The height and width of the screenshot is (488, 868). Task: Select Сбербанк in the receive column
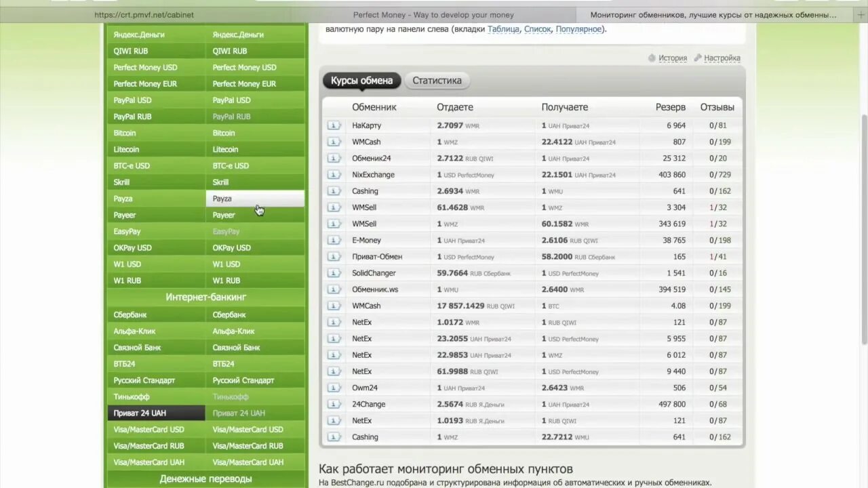point(255,314)
